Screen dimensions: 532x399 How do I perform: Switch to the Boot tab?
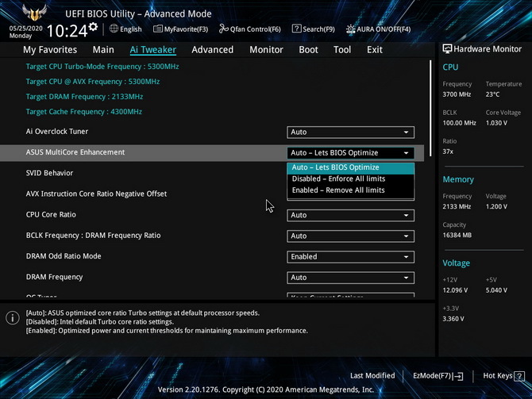click(308, 50)
